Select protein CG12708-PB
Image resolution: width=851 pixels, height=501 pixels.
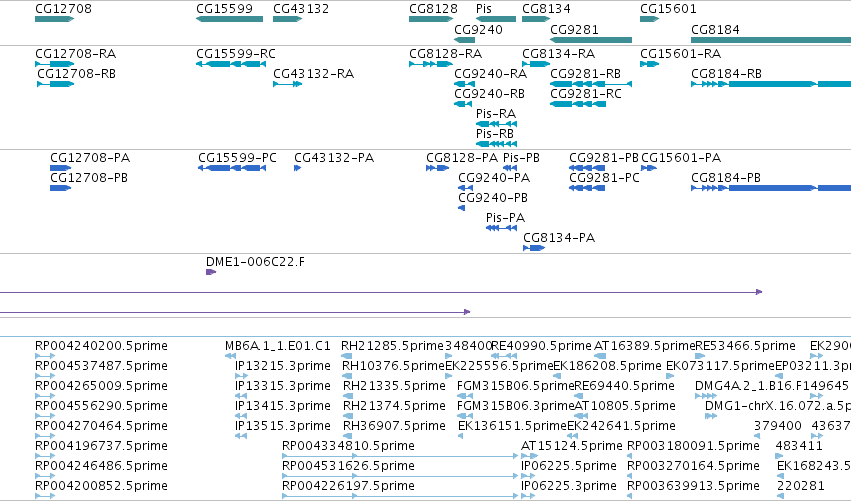[x=60, y=188]
